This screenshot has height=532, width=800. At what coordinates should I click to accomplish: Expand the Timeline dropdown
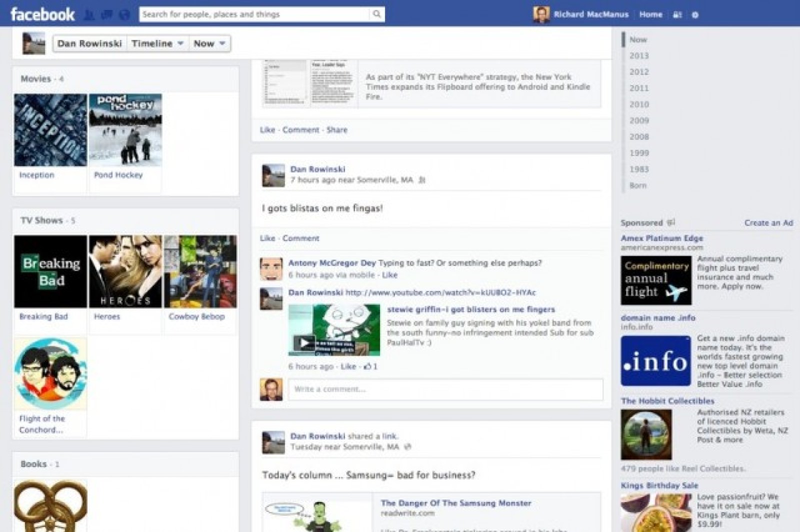click(x=157, y=44)
